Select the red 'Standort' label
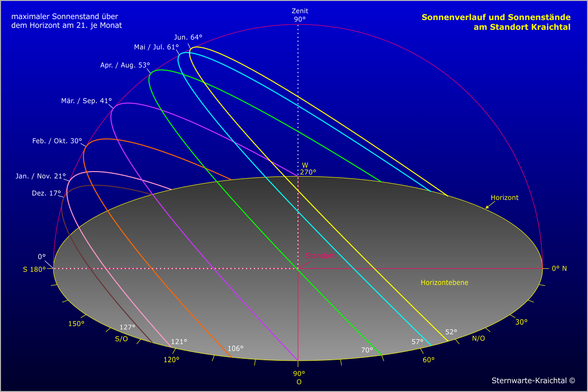Screen dimensions: 588x392 320,255
